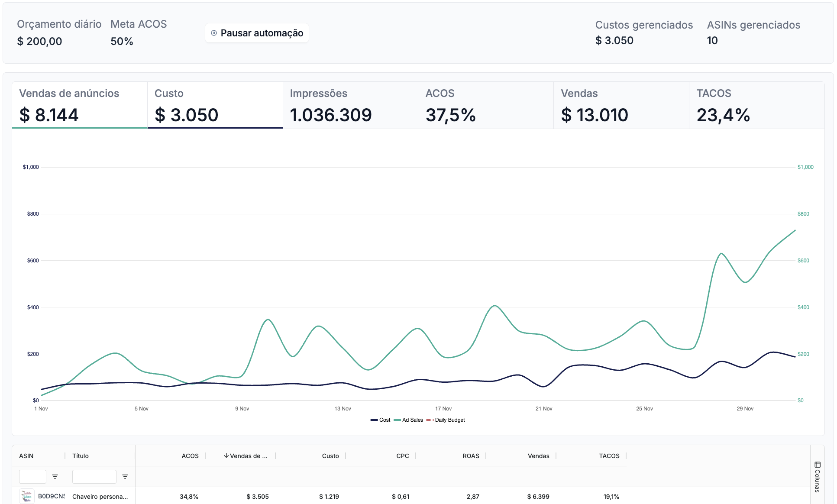Click the 25 Nov label on chart axis
Screen dimensions: 837x504
(x=645, y=409)
